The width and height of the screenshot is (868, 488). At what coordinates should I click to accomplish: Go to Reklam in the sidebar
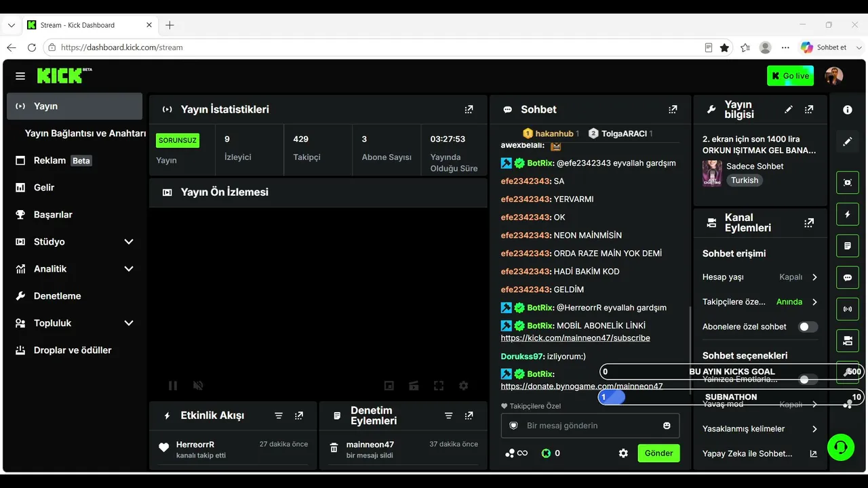coord(75,161)
